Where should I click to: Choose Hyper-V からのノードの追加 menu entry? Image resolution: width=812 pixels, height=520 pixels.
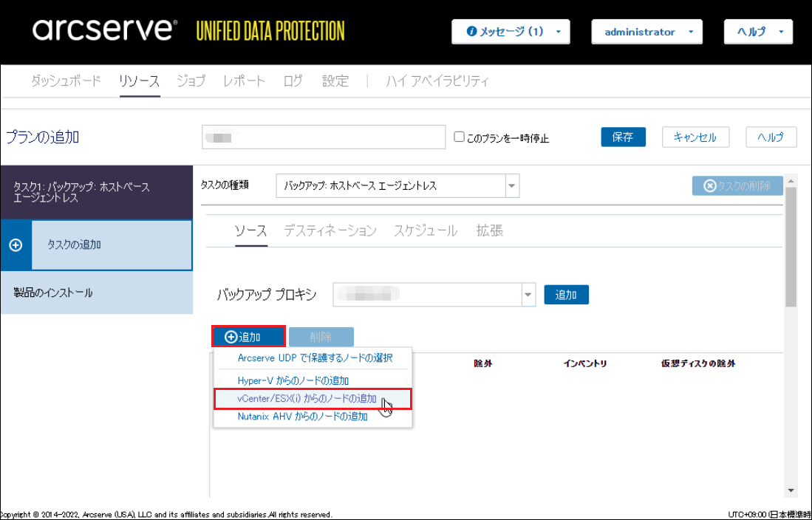pos(293,380)
